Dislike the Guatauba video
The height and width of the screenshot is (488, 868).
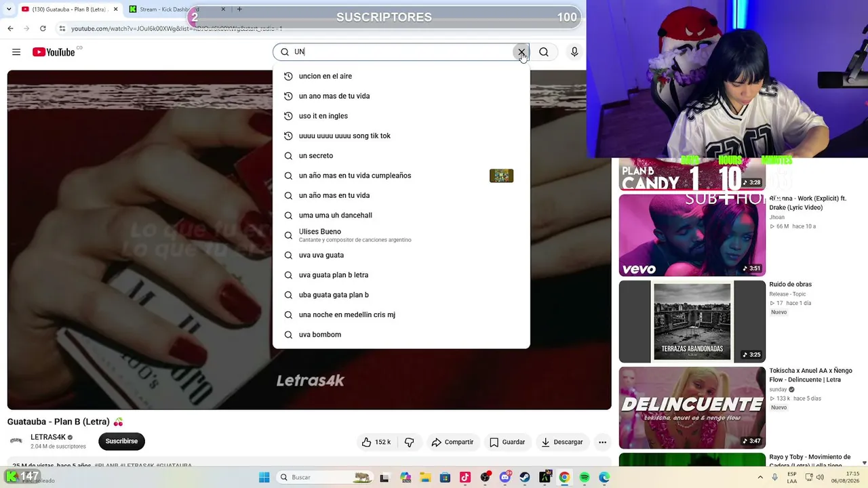pos(409,442)
